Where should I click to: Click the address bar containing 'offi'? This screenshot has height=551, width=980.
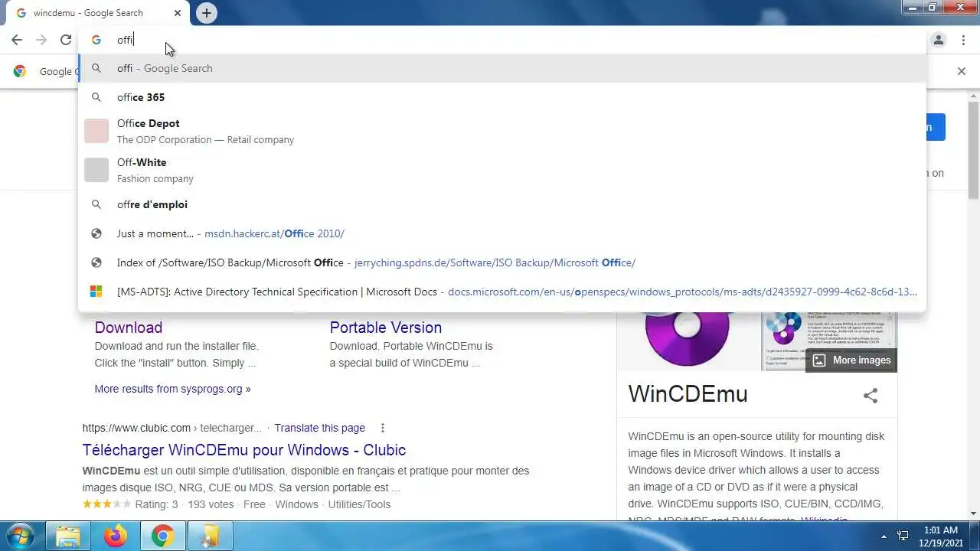coord(501,40)
